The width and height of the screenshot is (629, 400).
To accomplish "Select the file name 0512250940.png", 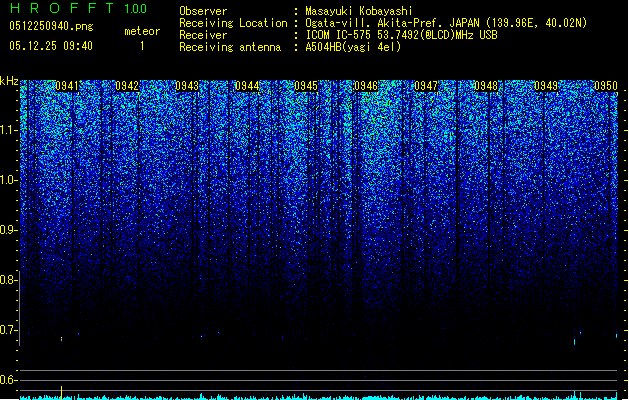I will point(51,26).
